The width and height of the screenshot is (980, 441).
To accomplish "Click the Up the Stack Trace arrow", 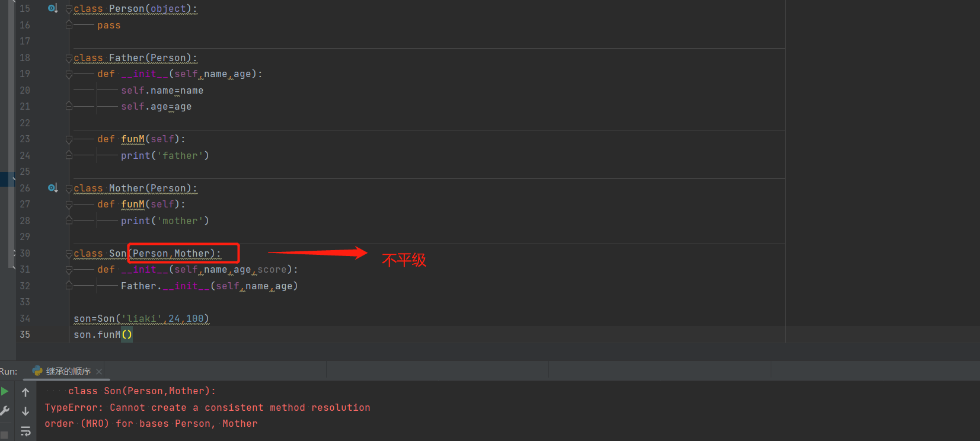I will (x=25, y=392).
